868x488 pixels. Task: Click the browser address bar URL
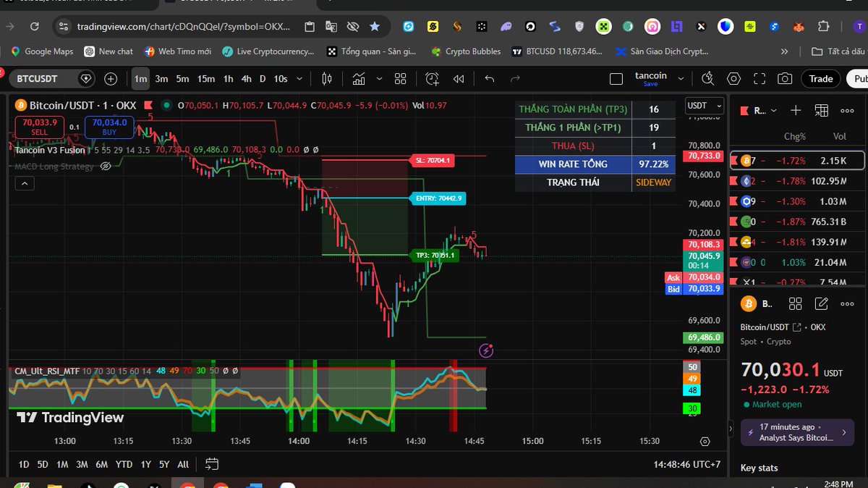[x=184, y=26]
